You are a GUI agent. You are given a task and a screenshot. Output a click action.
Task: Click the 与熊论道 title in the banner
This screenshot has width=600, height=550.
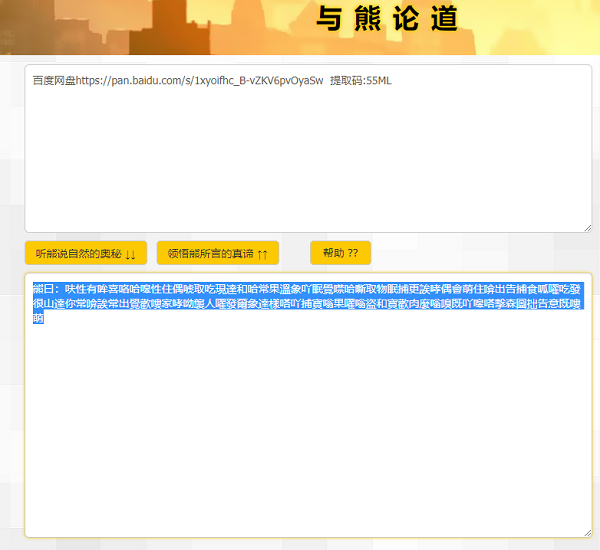pos(387,18)
